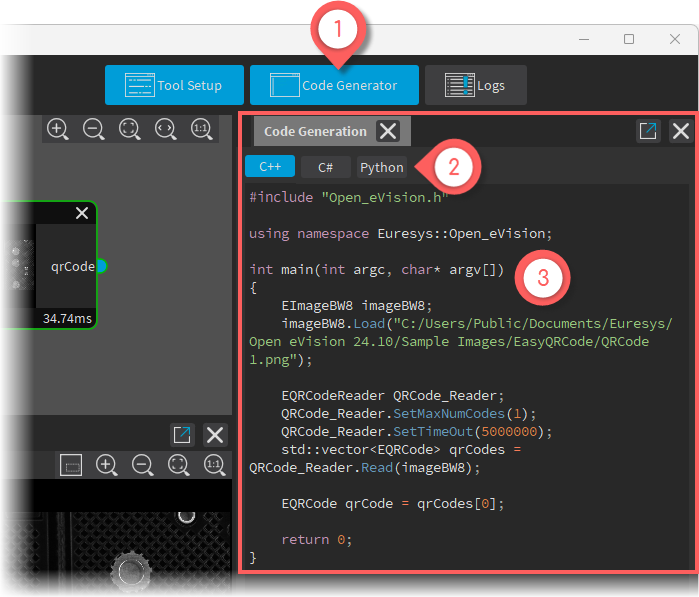The image size is (699, 597).
Task: Close the qrCode tool node
Action: coord(82,213)
